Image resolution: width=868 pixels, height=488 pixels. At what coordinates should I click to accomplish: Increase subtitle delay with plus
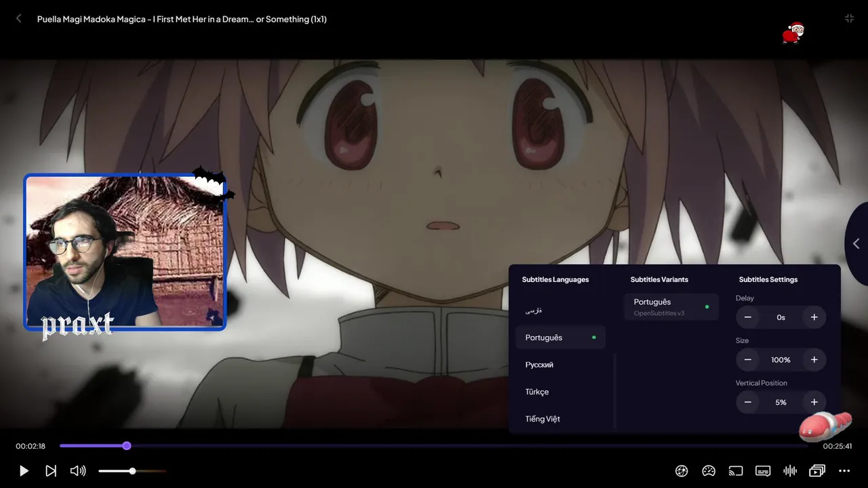814,317
